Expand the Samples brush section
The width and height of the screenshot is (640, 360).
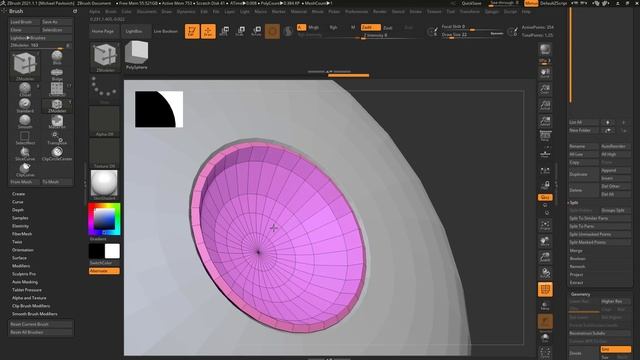(20, 218)
